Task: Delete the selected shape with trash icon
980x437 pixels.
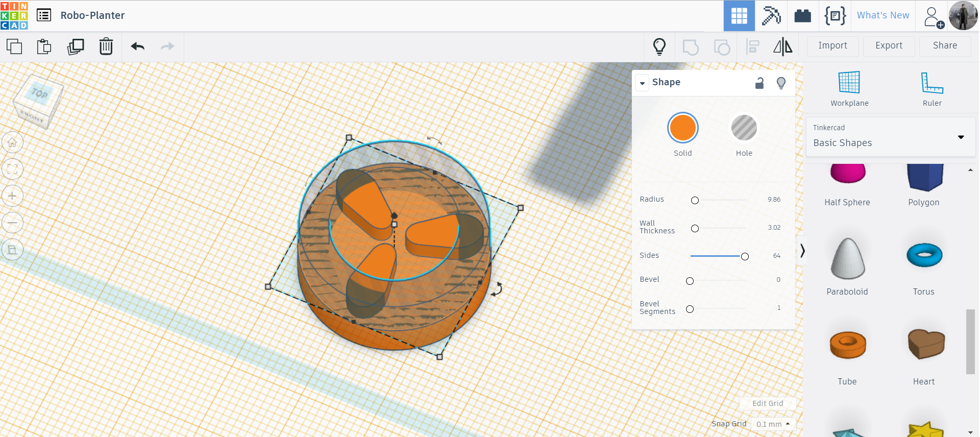Action: click(106, 46)
